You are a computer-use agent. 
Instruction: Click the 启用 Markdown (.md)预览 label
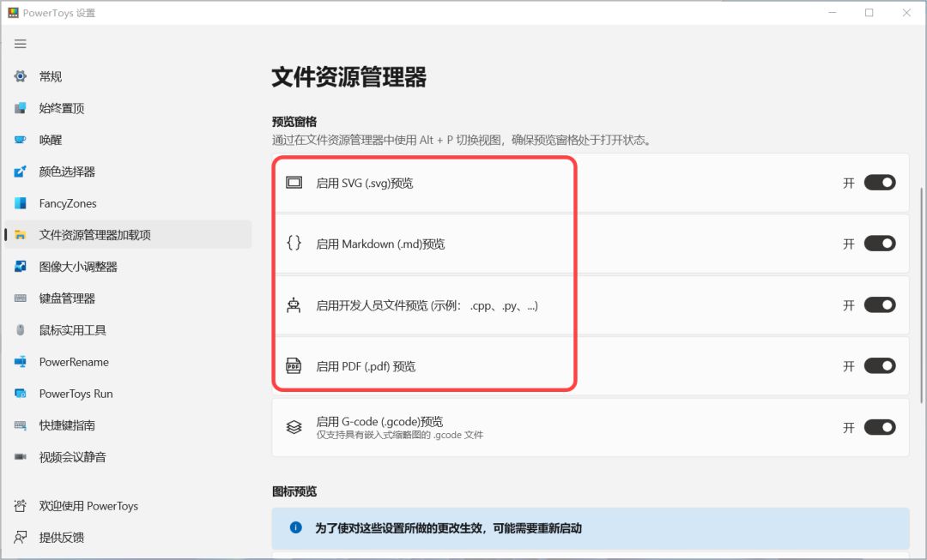[x=380, y=244]
